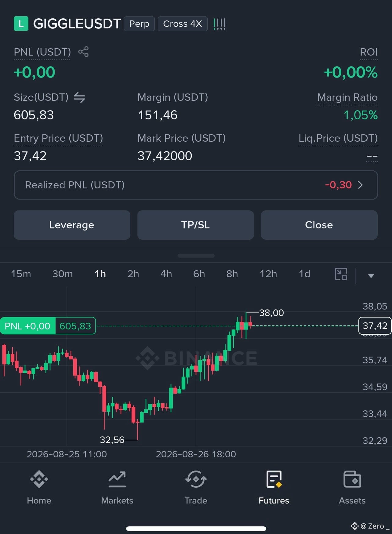The image size is (392, 534).
Task: Tap the 37,42000 mark price value
Action: pos(165,156)
